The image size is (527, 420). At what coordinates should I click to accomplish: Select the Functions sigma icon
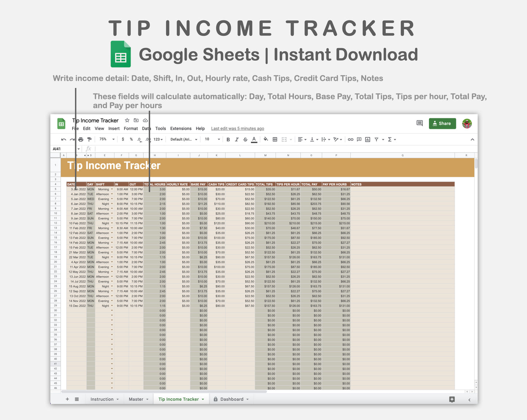(391, 139)
